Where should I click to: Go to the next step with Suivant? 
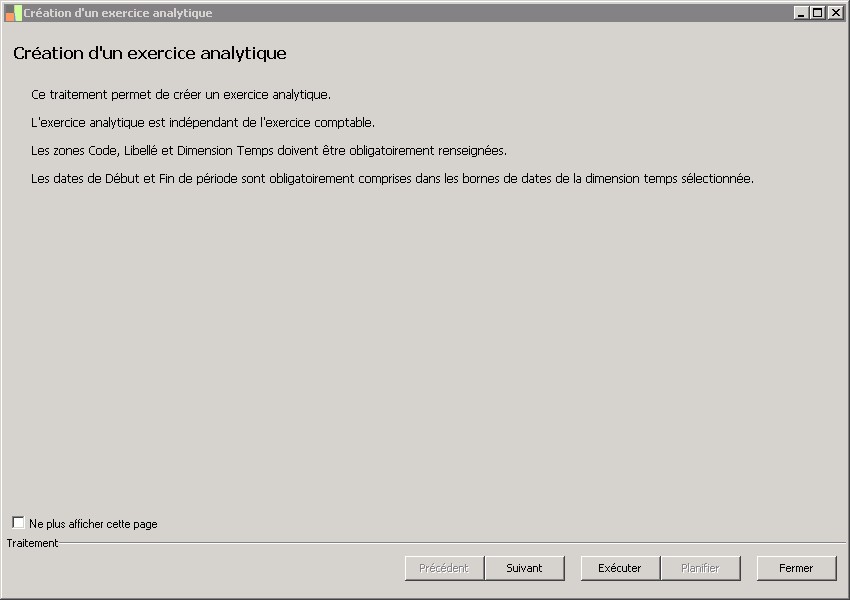tap(524, 568)
